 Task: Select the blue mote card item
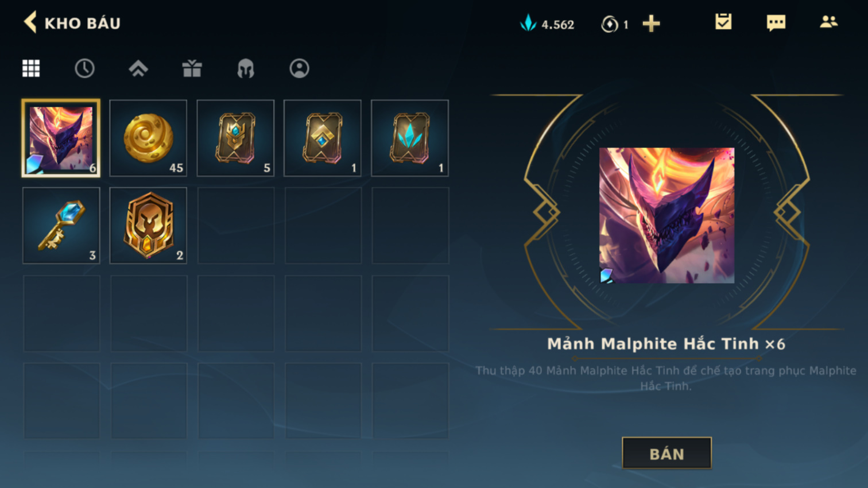[x=410, y=138]
